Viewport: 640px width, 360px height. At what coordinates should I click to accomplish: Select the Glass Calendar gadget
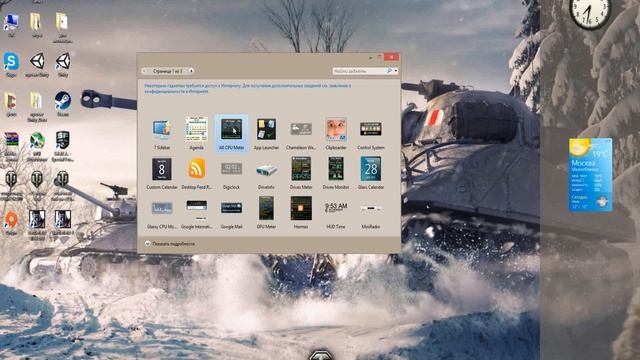tap(371, 173)
